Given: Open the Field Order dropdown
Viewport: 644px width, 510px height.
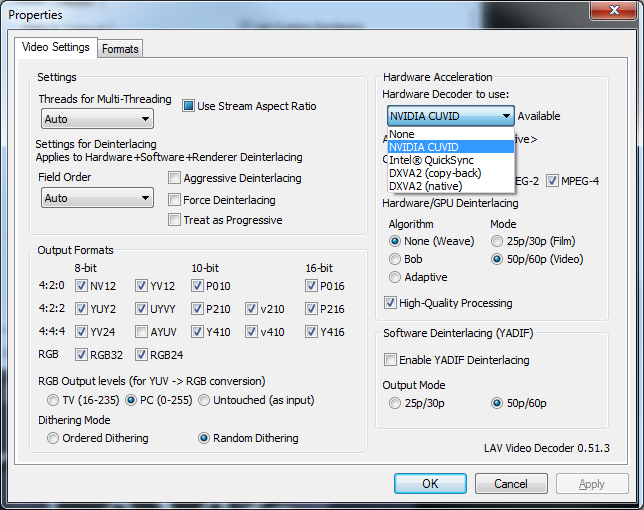Looking at the screenshot, I should coord(97,198).
